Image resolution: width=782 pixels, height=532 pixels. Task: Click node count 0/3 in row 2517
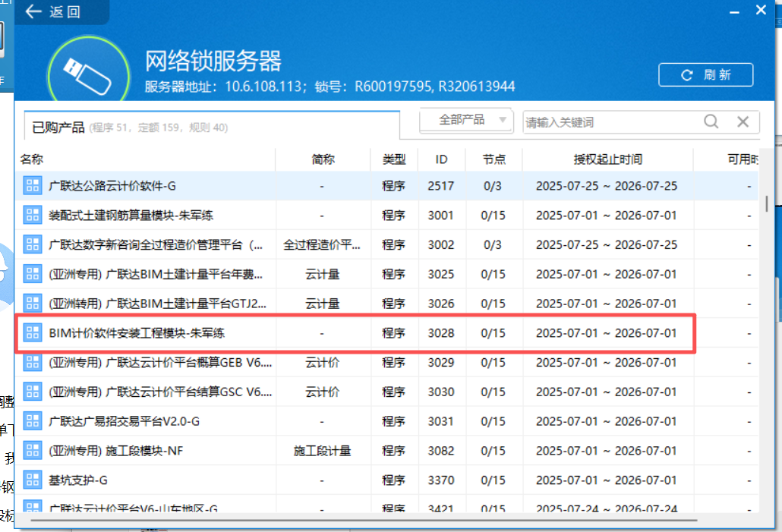coord(493,186)
